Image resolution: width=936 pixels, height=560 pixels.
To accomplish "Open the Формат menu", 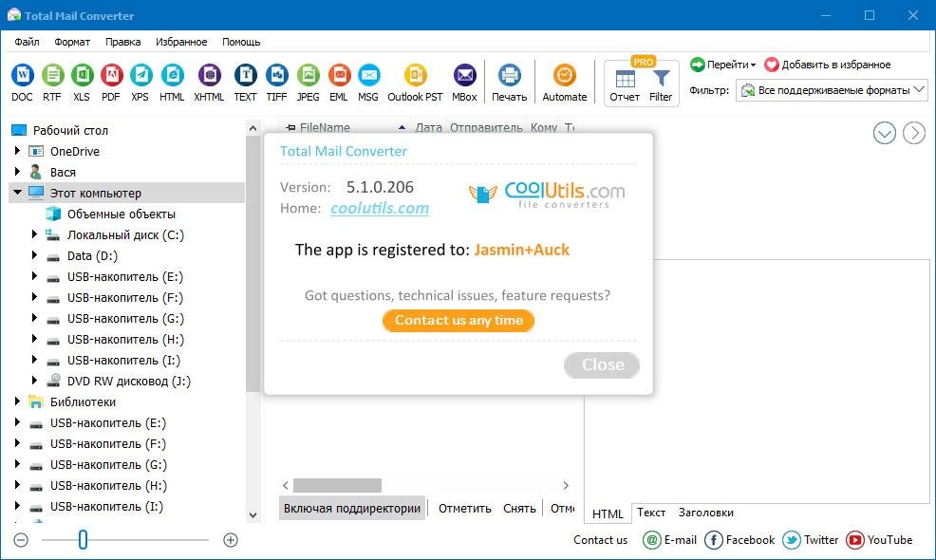I will 72,42.
